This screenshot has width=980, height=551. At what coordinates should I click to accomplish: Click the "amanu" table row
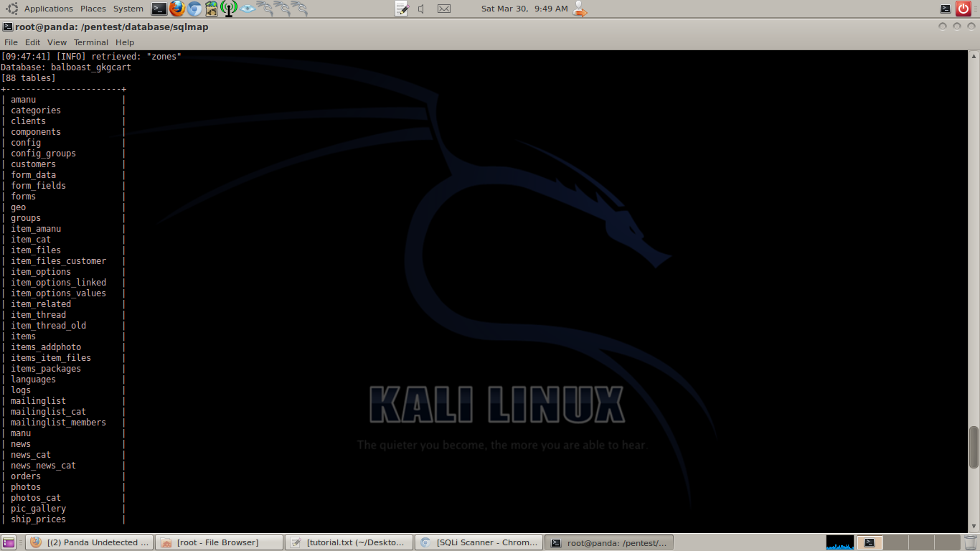(62, 100)
